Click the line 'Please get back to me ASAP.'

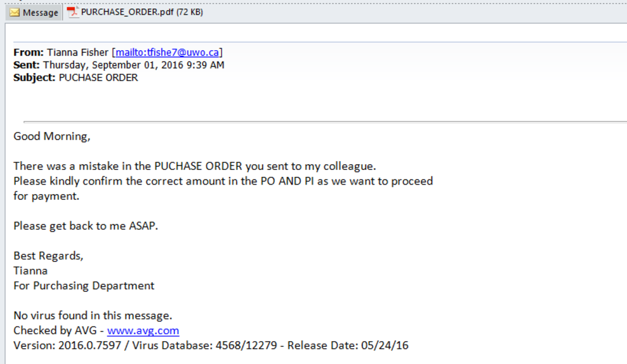click(x=86, y=226)
